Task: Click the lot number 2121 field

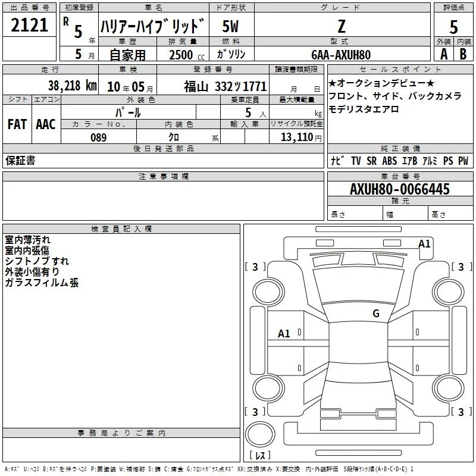Action: [29, 25]
